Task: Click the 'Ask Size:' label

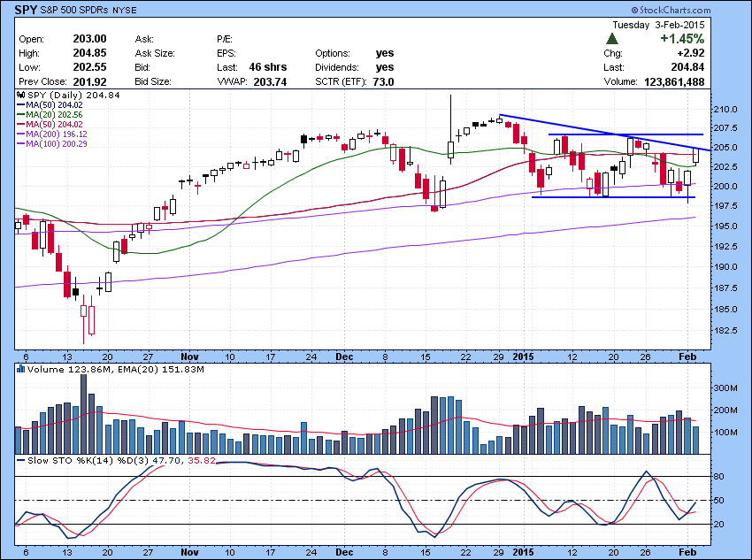Action: tap(155, 53)
